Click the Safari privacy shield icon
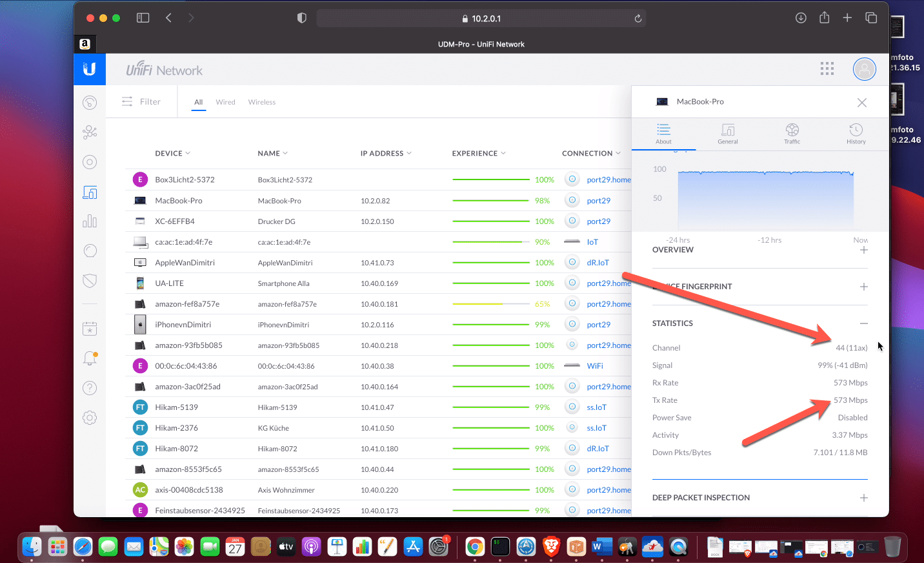 tap(301, 18)
